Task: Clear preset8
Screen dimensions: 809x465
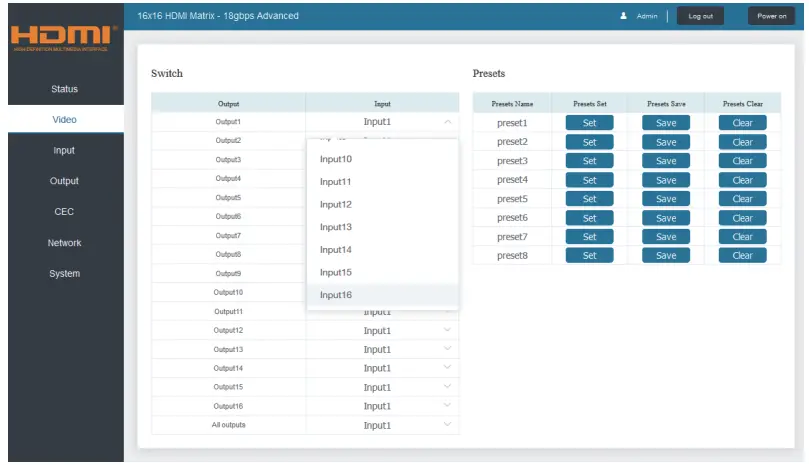Action: [742, 255]
